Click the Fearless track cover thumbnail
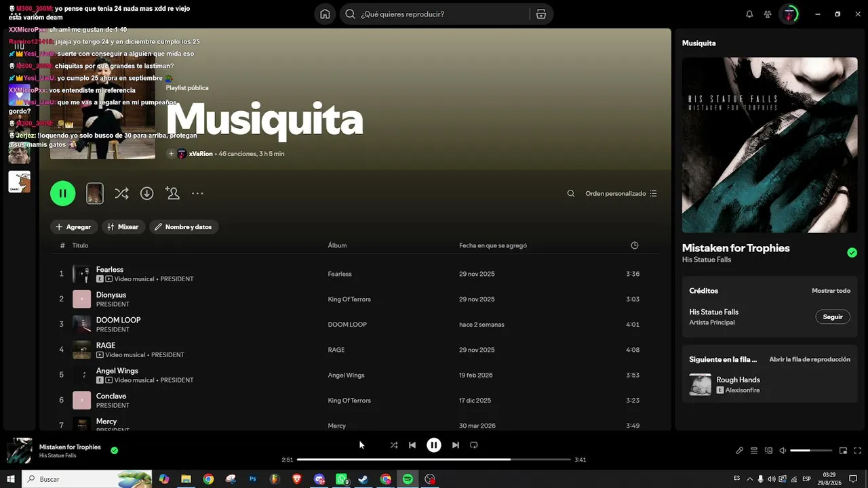Screen dimensions: 868x488 (x=81, y=274)
